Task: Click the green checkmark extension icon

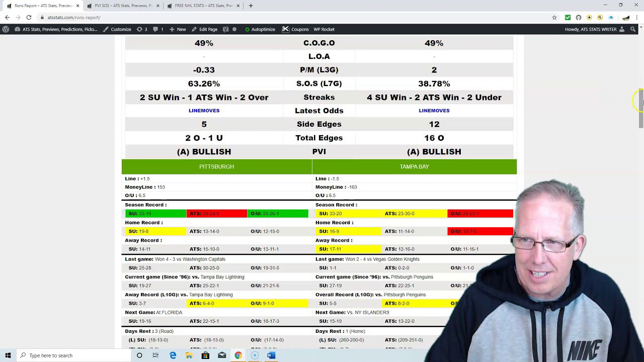Action: point(568,17)
